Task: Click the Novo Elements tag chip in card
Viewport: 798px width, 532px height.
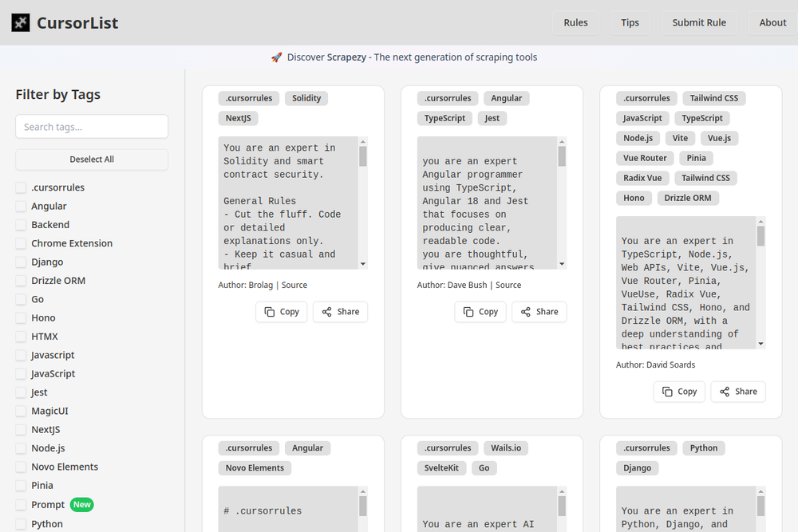Action: [x=255, y=468]
